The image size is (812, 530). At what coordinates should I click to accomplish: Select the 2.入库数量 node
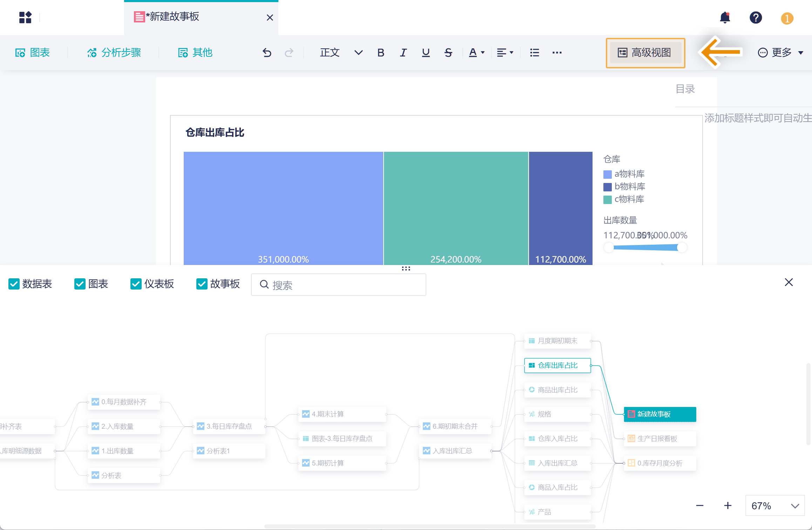[x=124, y=426]
